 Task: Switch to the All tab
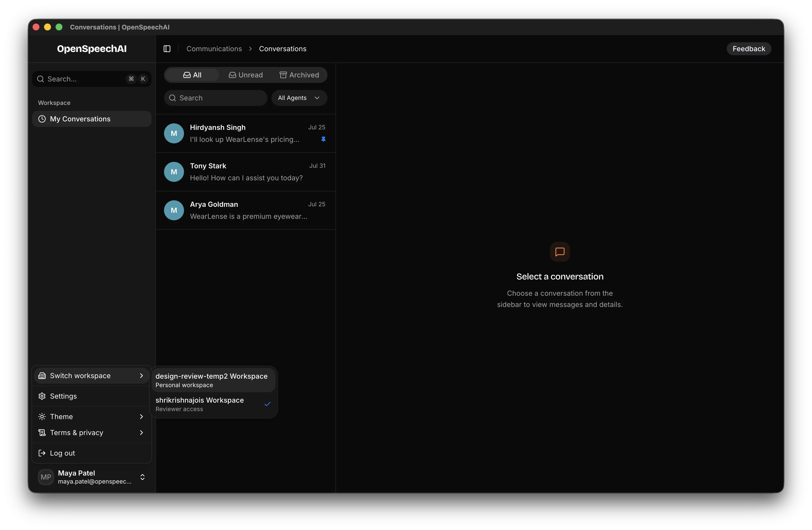click(x=192, y=75)
